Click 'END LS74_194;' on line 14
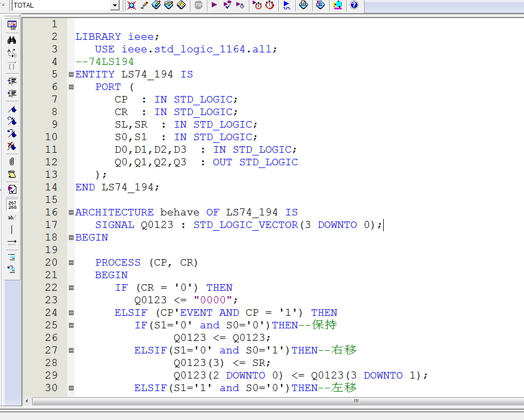Screen dimensions: 524x420 [117, 187]
